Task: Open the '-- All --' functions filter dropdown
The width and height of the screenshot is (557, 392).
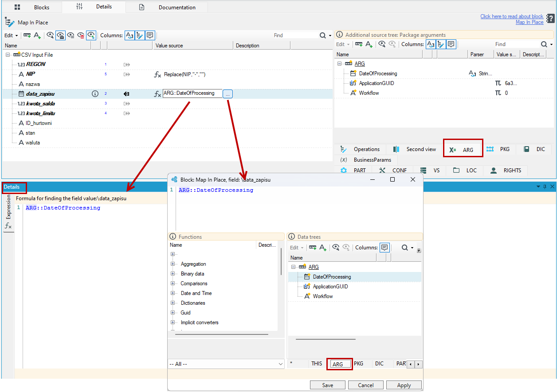Action: click(226, 364)
